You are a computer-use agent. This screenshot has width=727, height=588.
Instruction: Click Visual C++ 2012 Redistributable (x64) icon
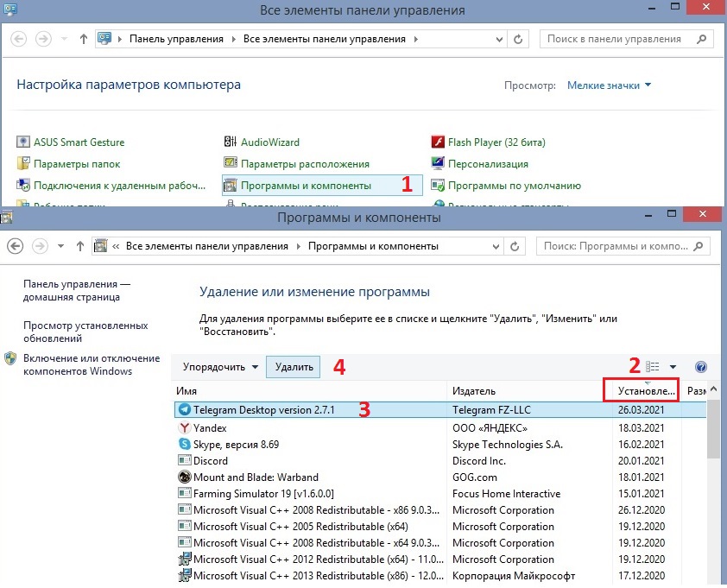click(x=185, y=559)
